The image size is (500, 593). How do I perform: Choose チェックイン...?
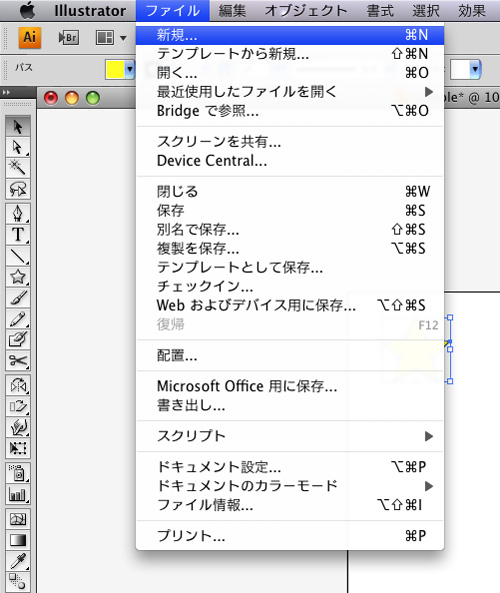pyautogui.click(x=290, y=286)
